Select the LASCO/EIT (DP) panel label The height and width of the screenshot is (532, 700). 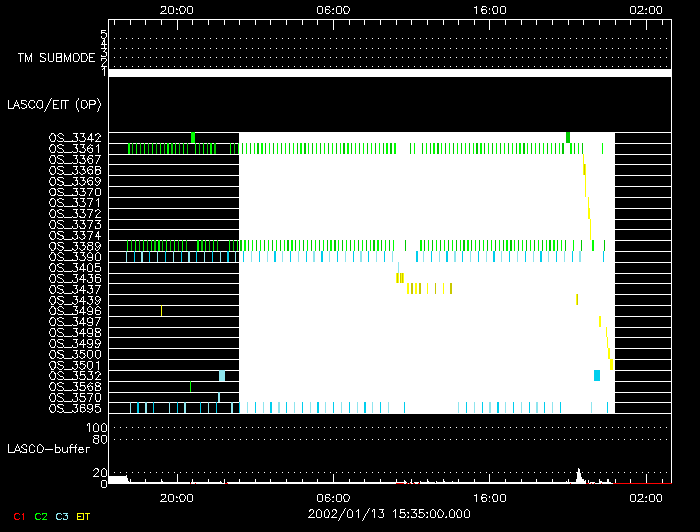click(53, 104)
